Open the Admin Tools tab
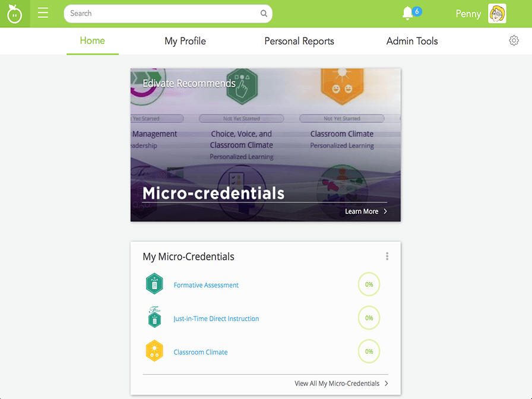Screen dimensions: 532x399 (x=412, y=41)
